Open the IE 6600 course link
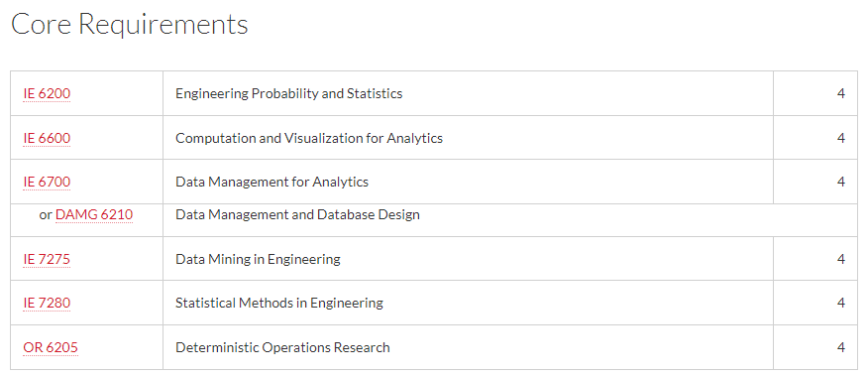The width and height of the screenshot is (868, 376). (47, 138)
